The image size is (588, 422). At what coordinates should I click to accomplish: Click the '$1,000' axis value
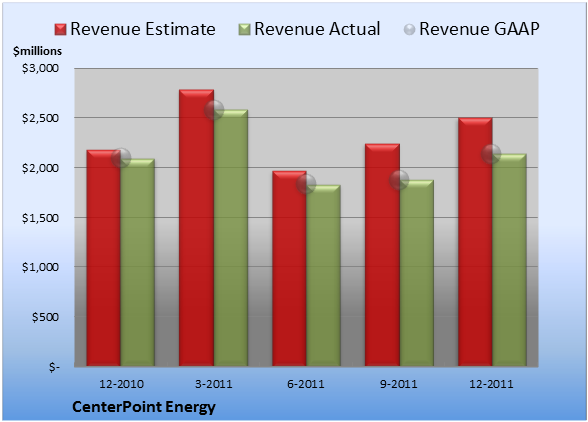40,267
